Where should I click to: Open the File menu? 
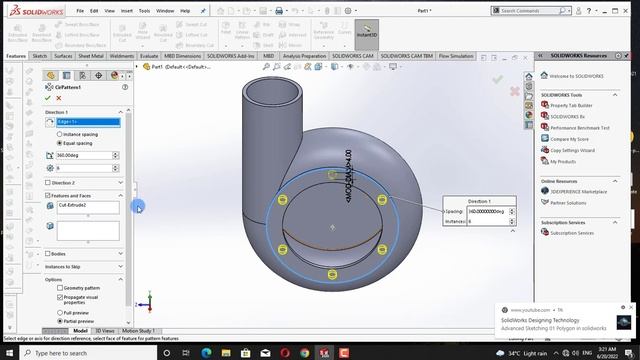(x=80, y=11)
